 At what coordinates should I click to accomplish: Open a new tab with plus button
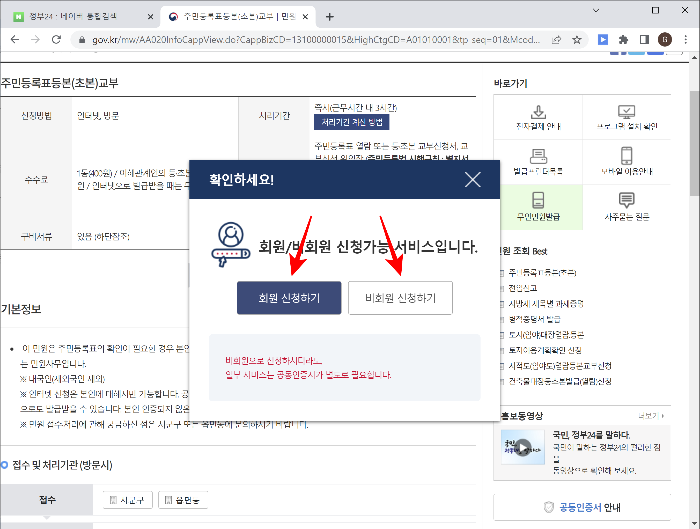coord(329,17)
